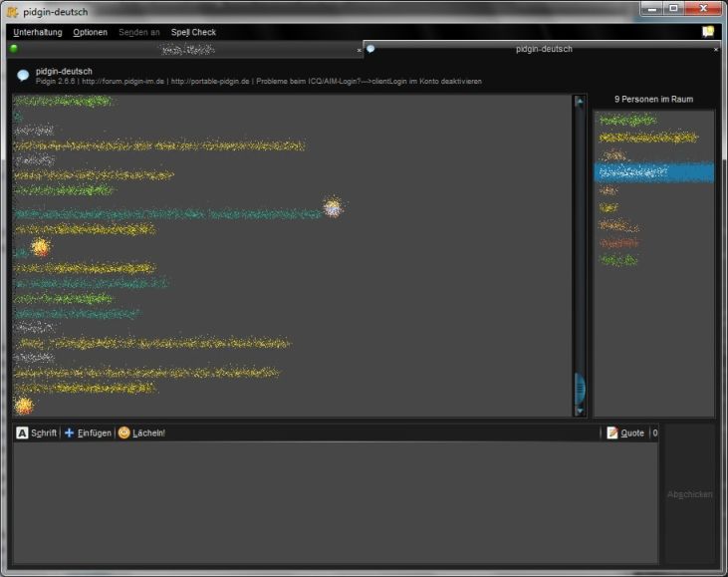
Task: Click the green status dot on first tab
Action: [14, 49]
